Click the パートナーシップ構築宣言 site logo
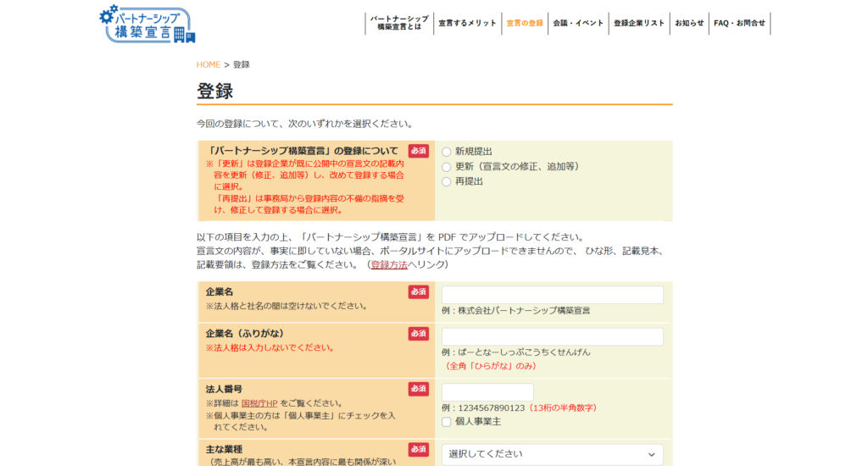The image size is (868, 466). click(147, 25)
